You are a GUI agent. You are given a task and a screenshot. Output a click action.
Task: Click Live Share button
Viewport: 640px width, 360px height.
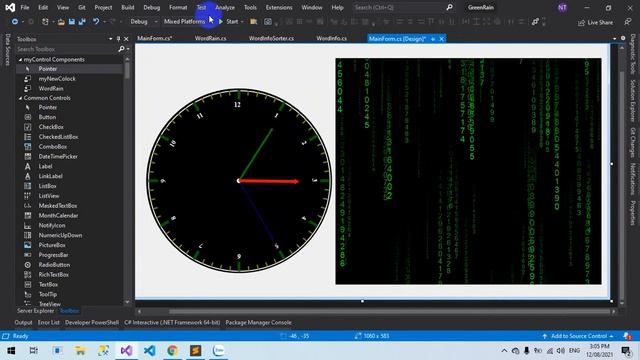pyautogui.click(x=595, y=22)
